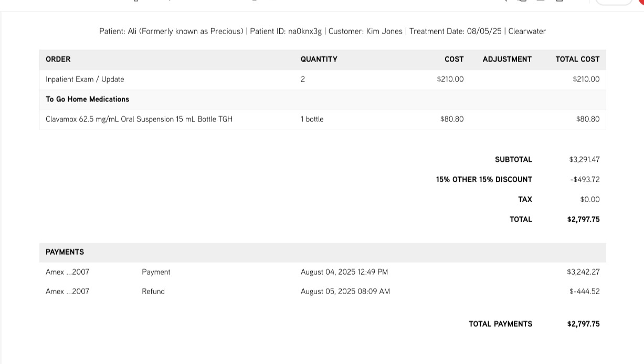Click the TOTAL COST column header
Viewport: 644px width, 364px height.
pos(577,59)
